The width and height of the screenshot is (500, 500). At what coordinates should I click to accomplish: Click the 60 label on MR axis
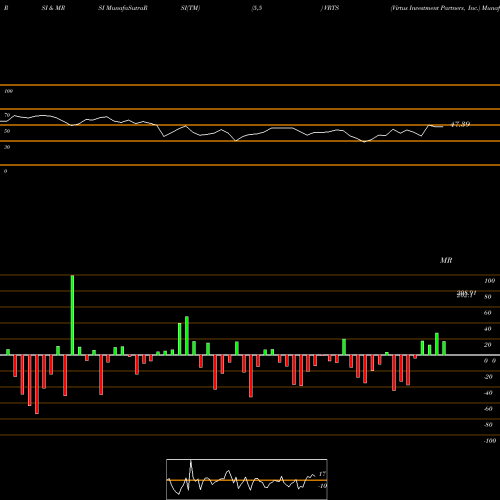click(x=488, y=313)
